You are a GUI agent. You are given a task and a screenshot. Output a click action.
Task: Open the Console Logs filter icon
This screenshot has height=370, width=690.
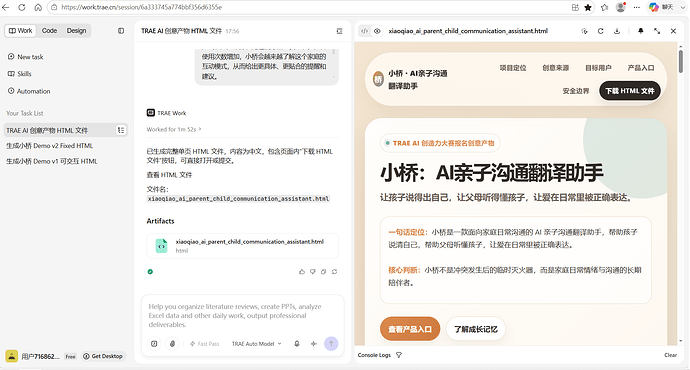[399, 355]
